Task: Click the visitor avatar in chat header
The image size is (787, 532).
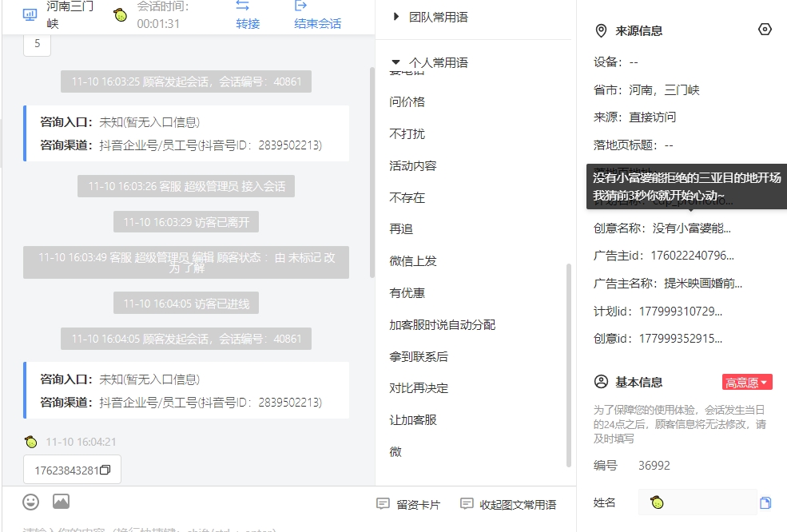Action: point(121,14)
